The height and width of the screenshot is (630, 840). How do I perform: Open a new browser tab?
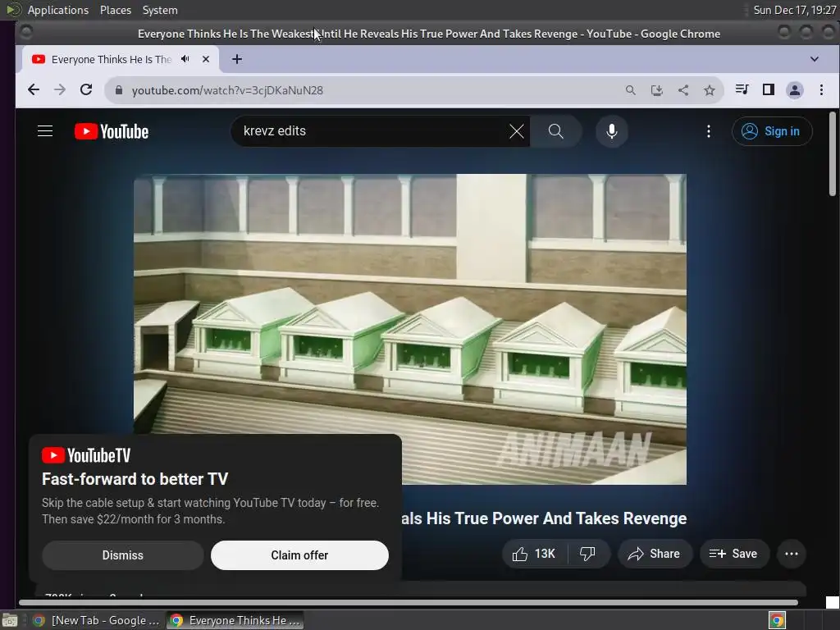[x=237, y=59]
